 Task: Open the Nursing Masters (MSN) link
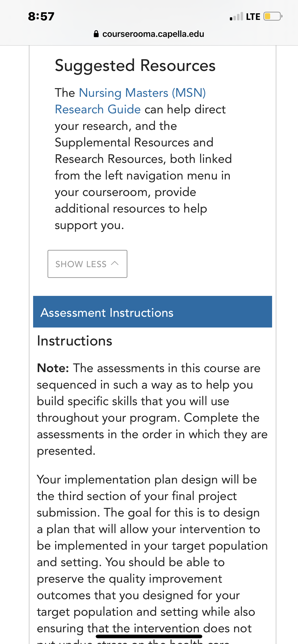142,93
